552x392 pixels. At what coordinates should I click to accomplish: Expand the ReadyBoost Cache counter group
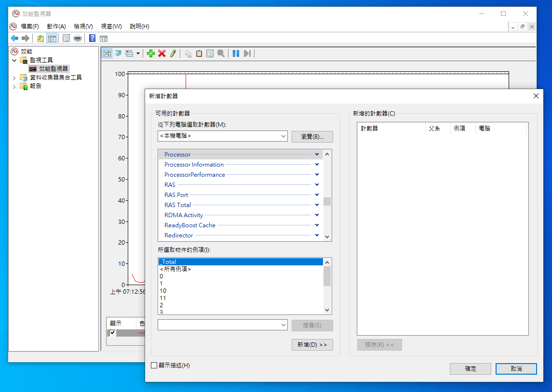pos(317,225)
